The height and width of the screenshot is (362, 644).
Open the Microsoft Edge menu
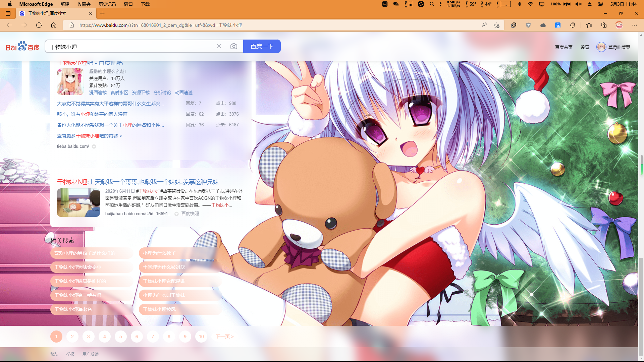[36, 4]
